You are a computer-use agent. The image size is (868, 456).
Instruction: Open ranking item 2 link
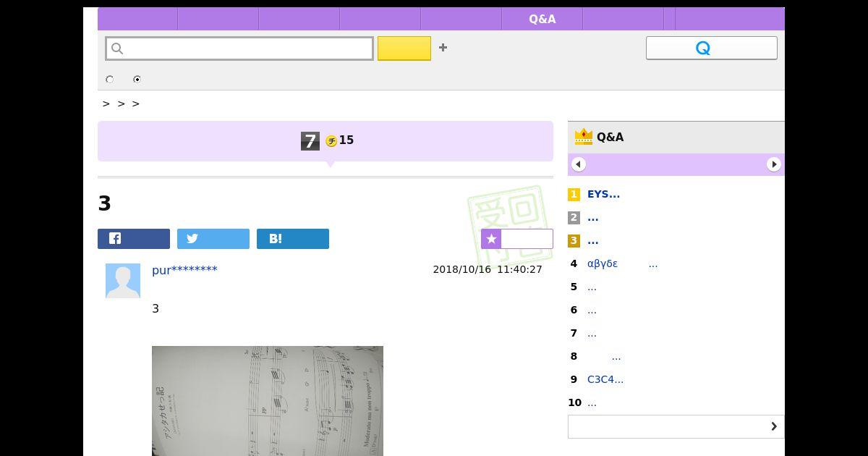point(593,217)
